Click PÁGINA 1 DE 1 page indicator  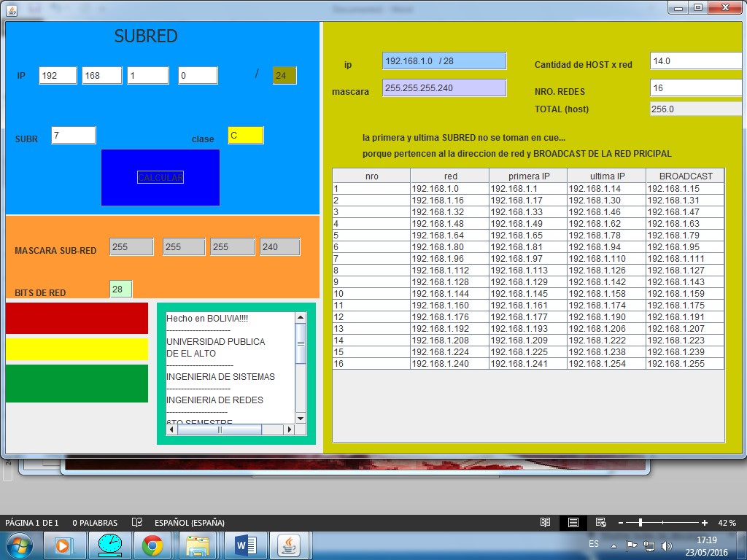31,522
